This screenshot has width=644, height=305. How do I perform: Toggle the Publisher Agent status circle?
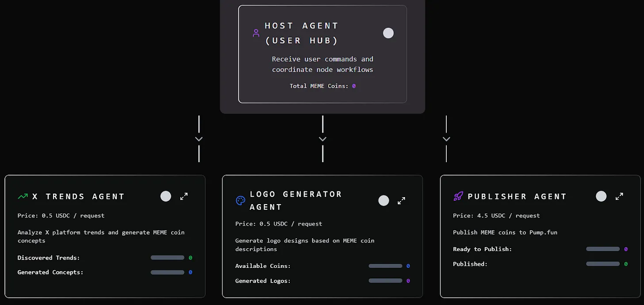pos(601,196)
